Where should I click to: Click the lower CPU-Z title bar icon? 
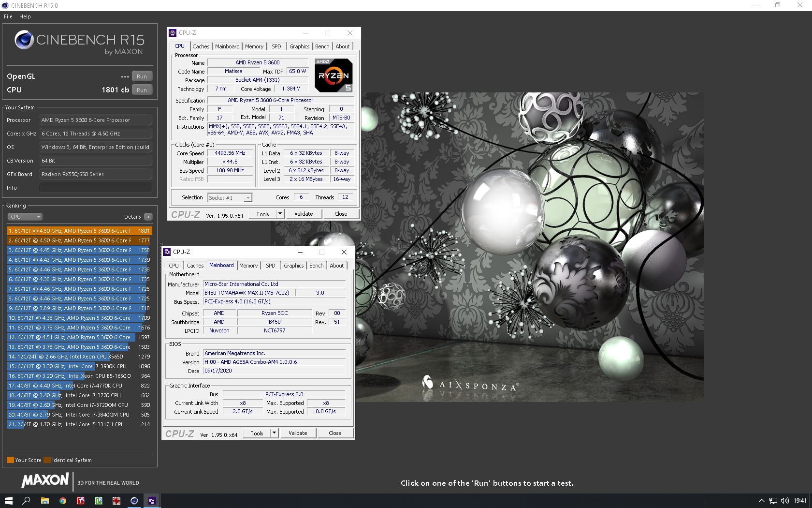point(167,252)
